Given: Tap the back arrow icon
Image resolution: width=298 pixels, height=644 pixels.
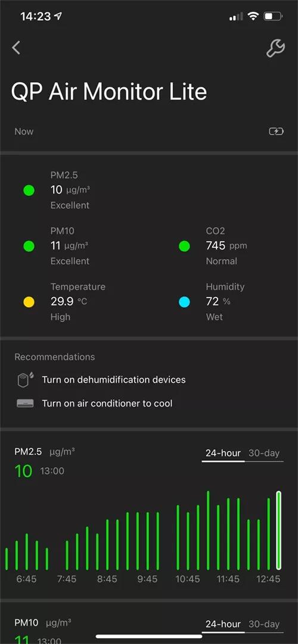Looking at the screenshot, I should pos(16,48).
